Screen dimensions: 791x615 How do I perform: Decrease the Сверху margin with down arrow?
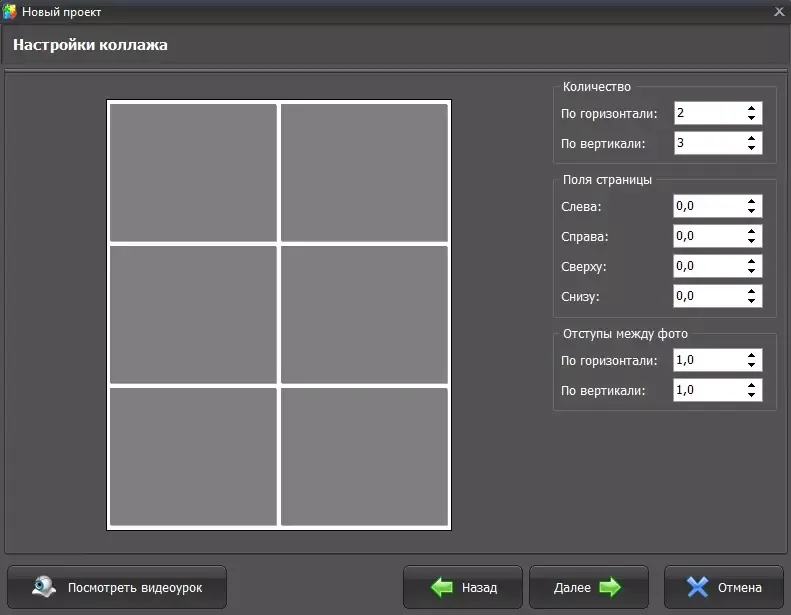751,271
